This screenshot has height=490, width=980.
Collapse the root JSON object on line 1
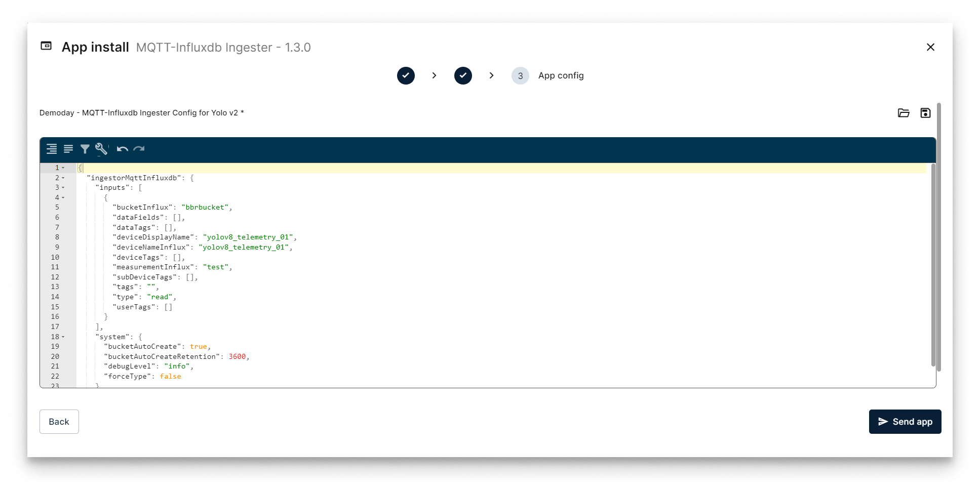click(63, 168)
